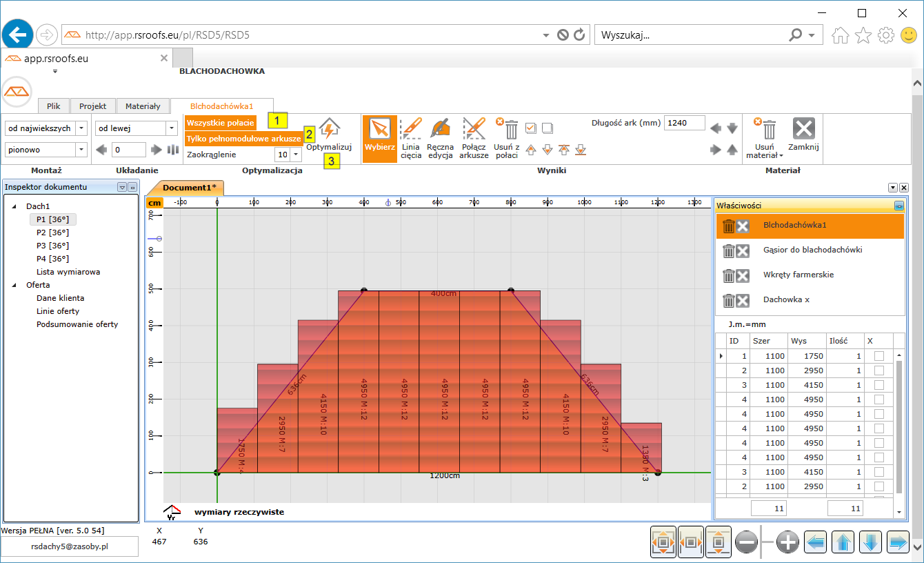The image size is (924, 563).
Task: Toggle Tylko pełnomodułowe arkusze button
Action: (x=243, y=139)
